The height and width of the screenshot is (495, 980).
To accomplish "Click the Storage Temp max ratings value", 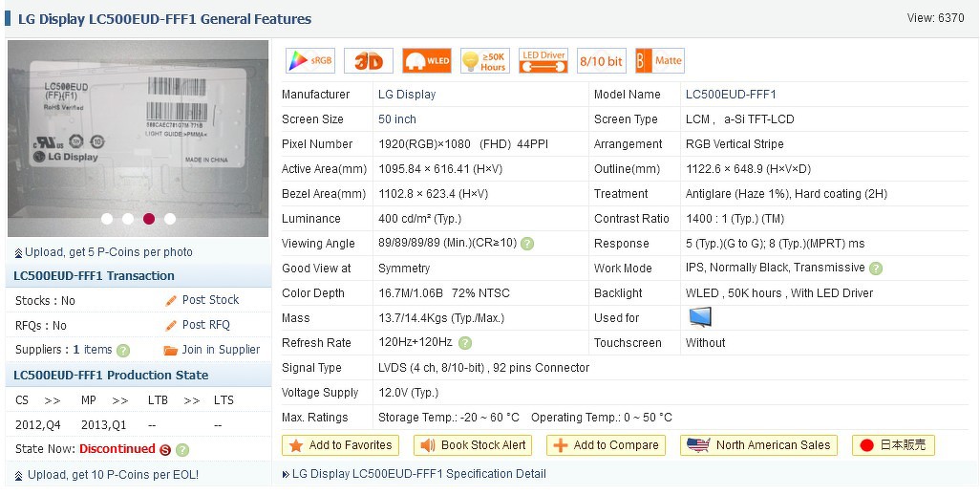I will click(x=449, y=418).
